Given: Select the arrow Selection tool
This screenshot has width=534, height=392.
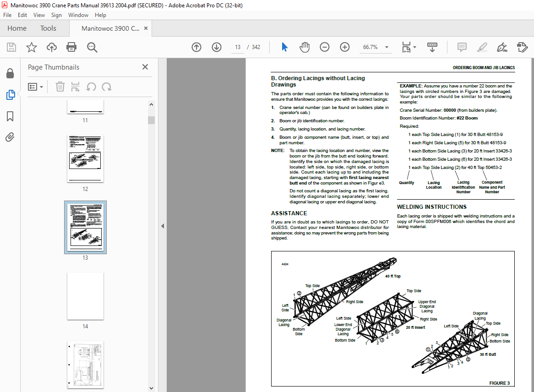Looking at the screenshot, I should (x=284, y=47).
